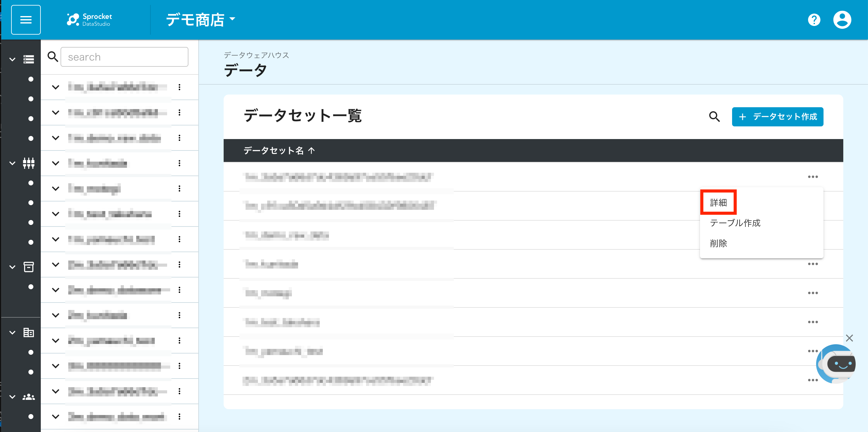This screenshot has height=432, width=868.
Task: Open the chatbot robot assistant
Action: click(x=836, y=364)
